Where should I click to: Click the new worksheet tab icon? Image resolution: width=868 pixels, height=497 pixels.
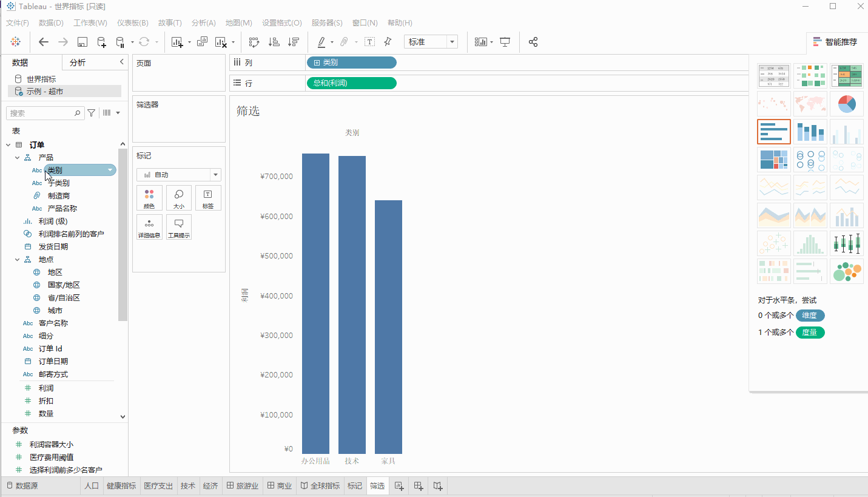[x=399, y=486]
